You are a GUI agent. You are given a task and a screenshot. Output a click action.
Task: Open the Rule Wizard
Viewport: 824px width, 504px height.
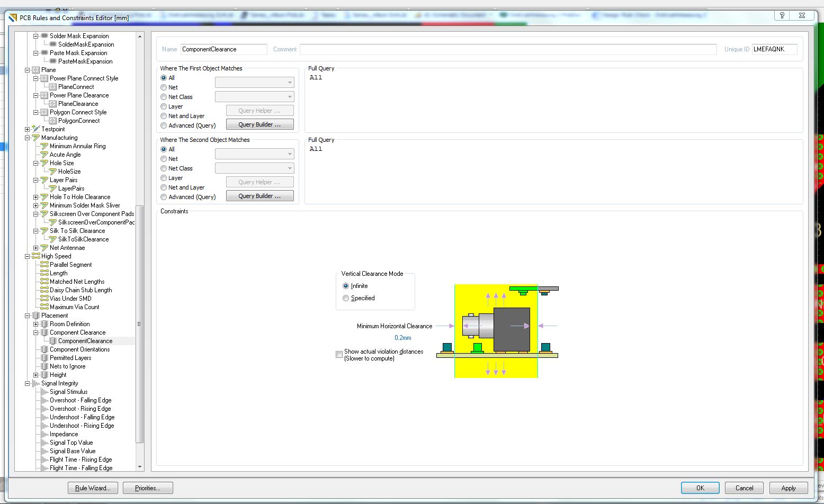click(x=93, y=488)
